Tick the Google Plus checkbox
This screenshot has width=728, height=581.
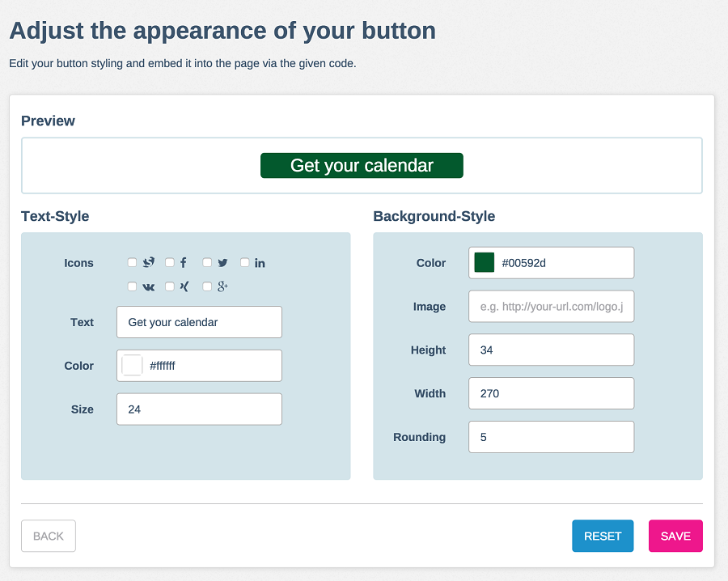[207, 286]
